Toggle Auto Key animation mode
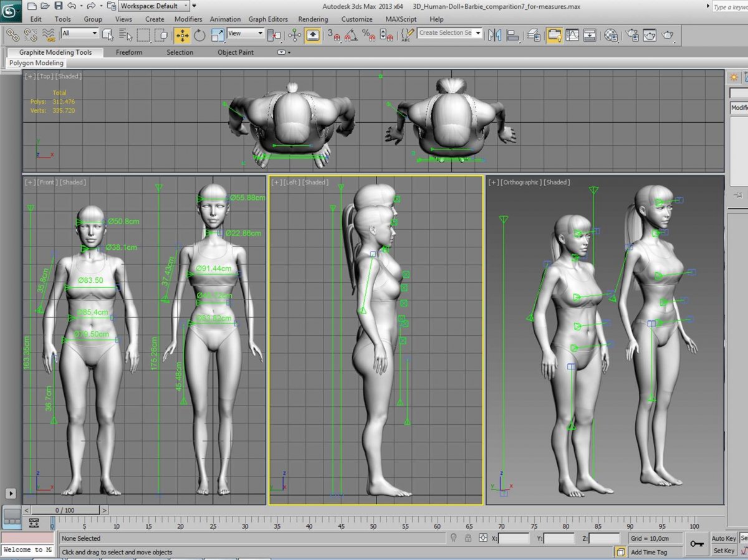This screenshot has height=560, width=748. point(724,538)
